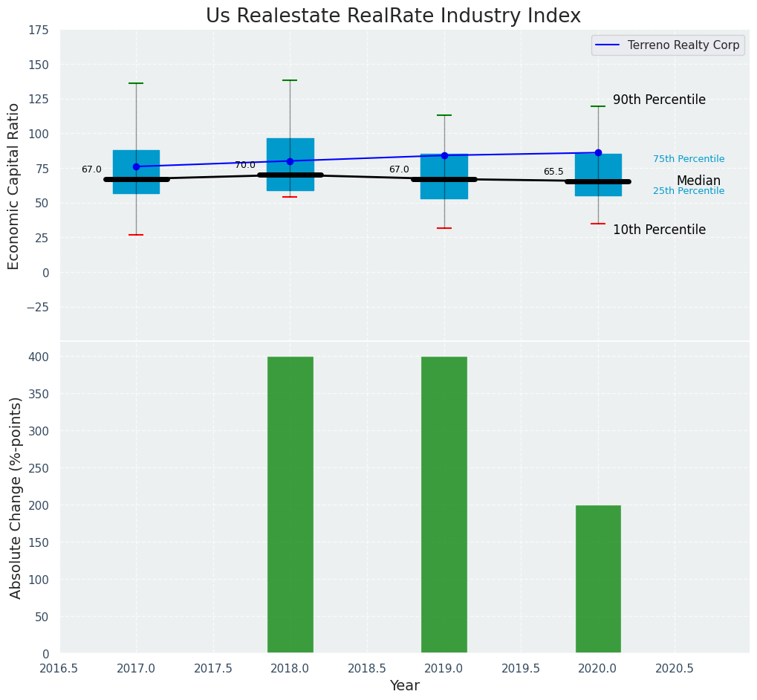Click the Median annotation label
The height and width of the screenshot is (700, 757).
click(x=698, y=181)
